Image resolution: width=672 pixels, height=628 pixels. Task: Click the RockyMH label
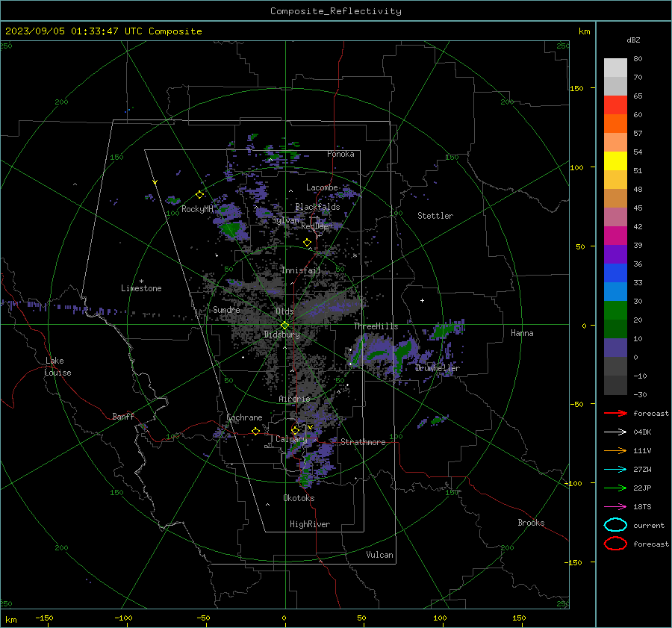[x=197, y=209]
